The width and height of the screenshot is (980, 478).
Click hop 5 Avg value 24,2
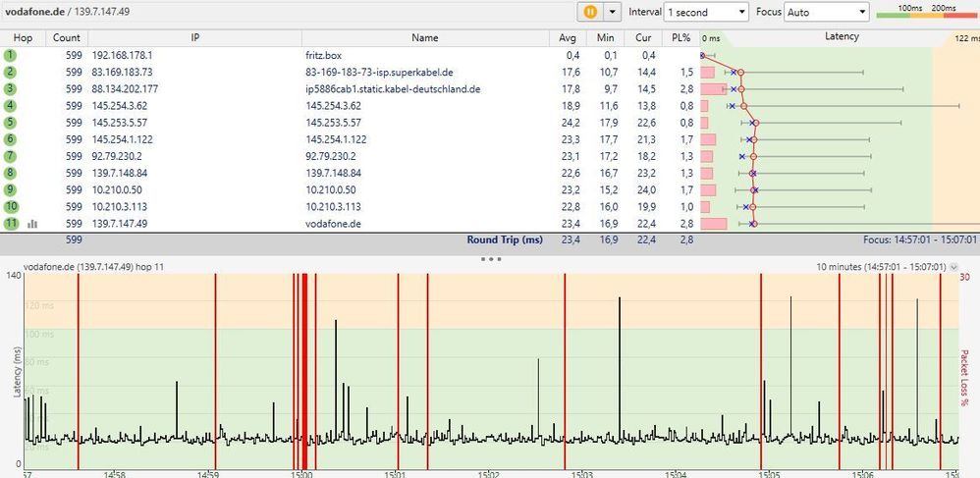point(572,123)
